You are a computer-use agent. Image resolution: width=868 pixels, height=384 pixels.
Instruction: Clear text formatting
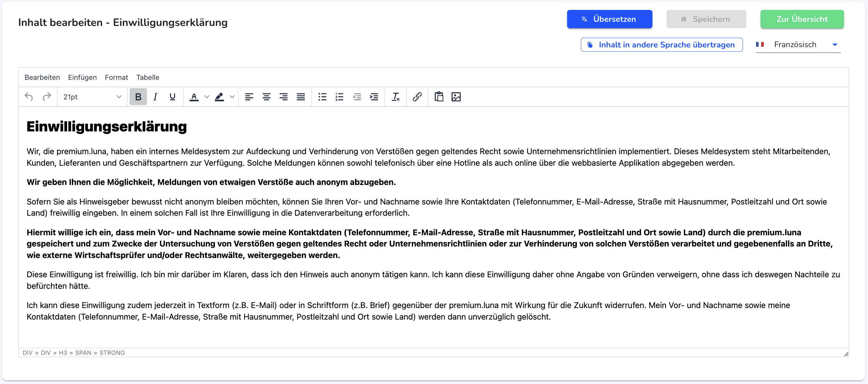(x=396, y=97)
